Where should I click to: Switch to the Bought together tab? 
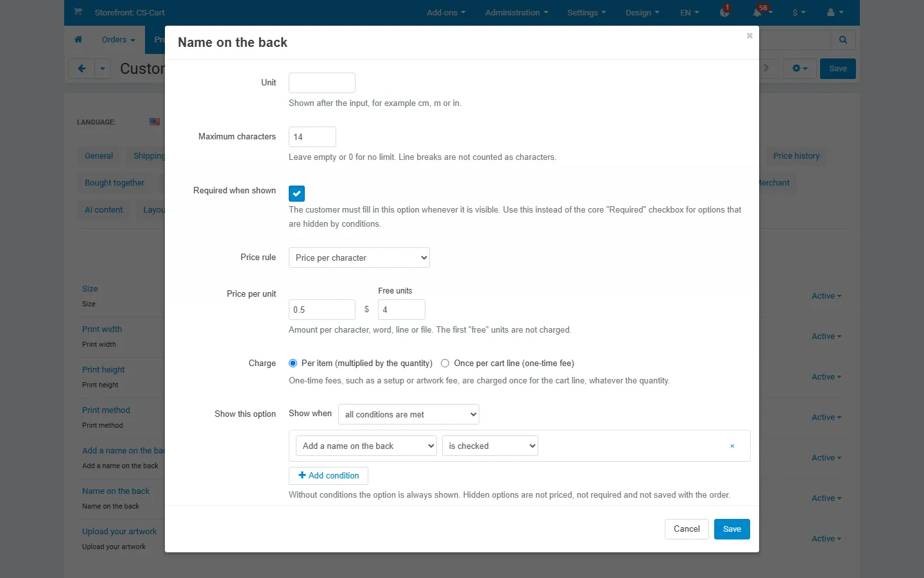(x=115, y=182)
